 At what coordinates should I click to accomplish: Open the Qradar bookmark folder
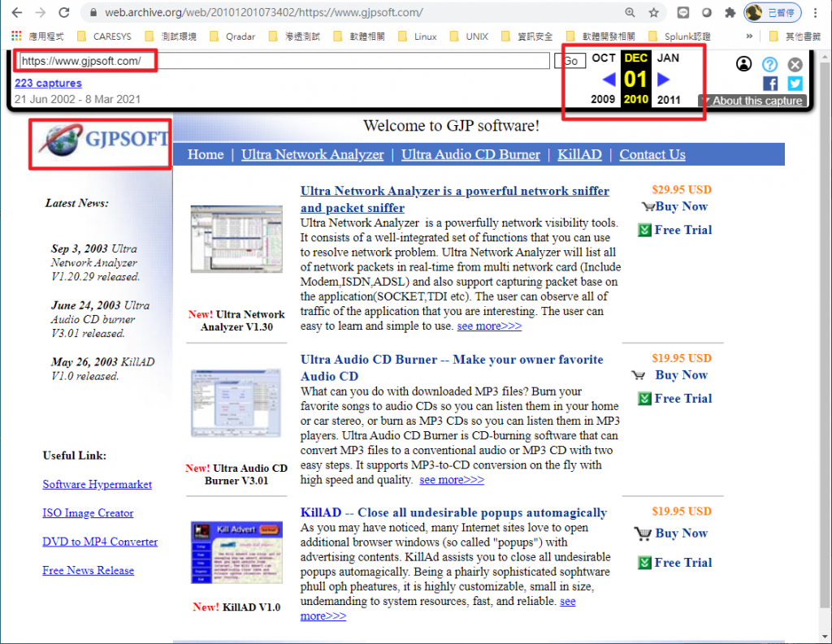(232, 36)
